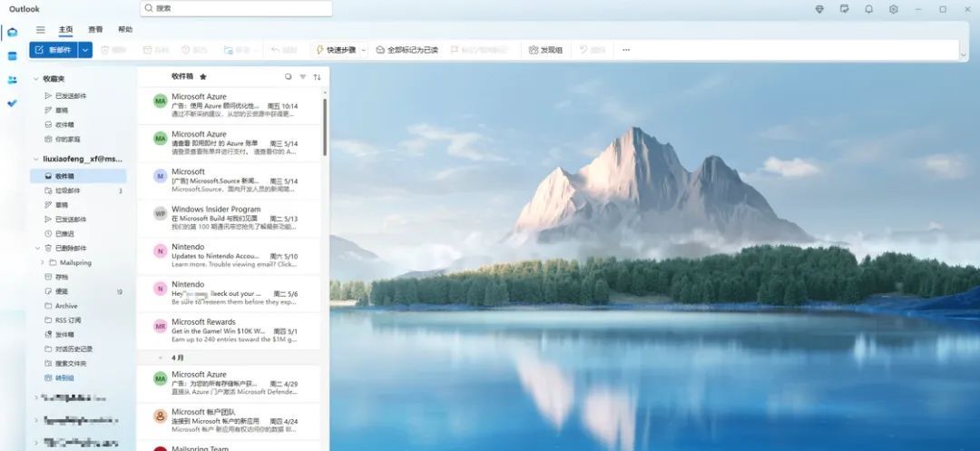Expand the ribbon with the chevron at right
This screenshot has height=451, width=980.
963,55
